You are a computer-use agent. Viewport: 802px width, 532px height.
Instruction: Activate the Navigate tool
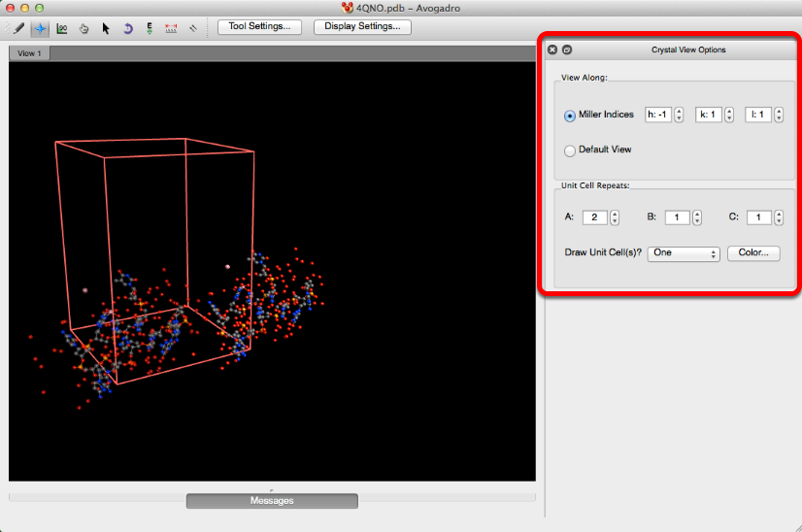point(40,28)
